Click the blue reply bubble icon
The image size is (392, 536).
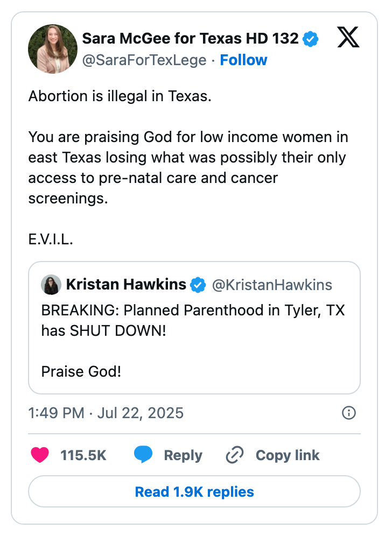pos(143,455)
